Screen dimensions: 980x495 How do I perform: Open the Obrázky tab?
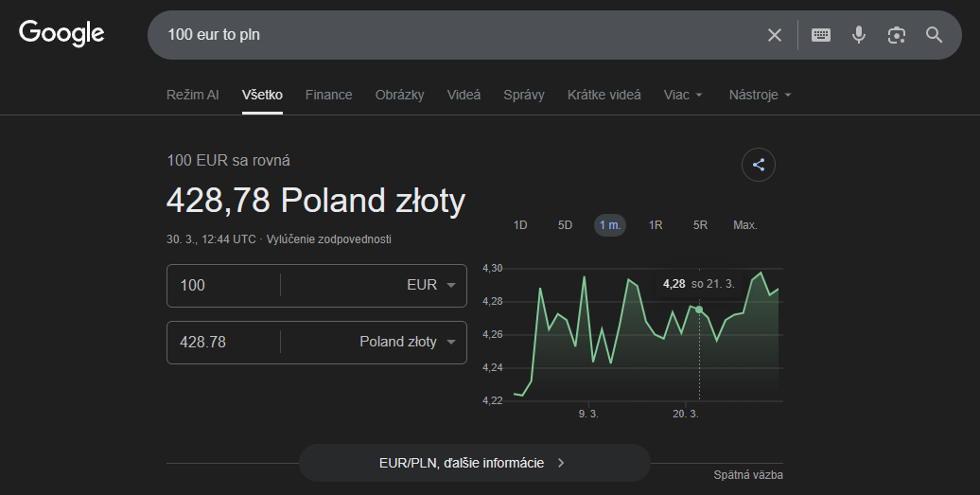click(x=399, y=95)
